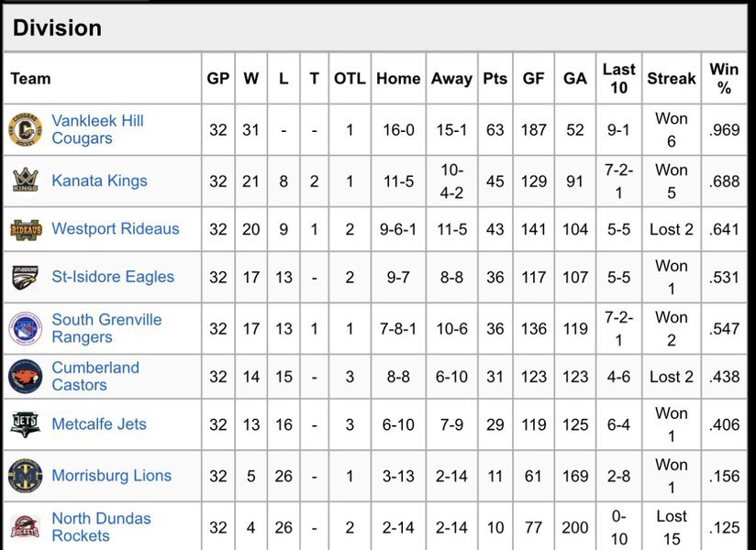The image size is (756, 550).
Task: Sort standings by the Pts column header
Action: (495, 79)
